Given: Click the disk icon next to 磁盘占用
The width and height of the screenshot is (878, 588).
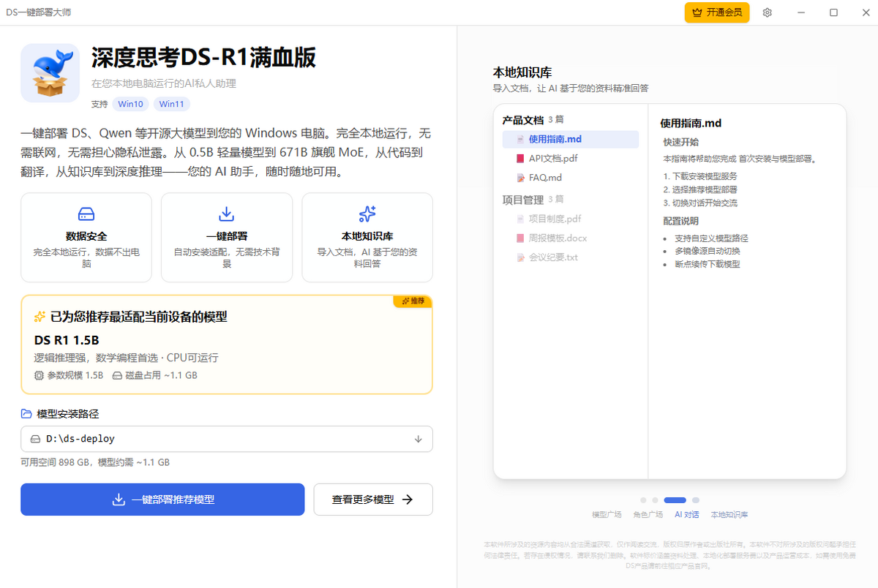Looking at the screenshot, I should tap(117, 375).
